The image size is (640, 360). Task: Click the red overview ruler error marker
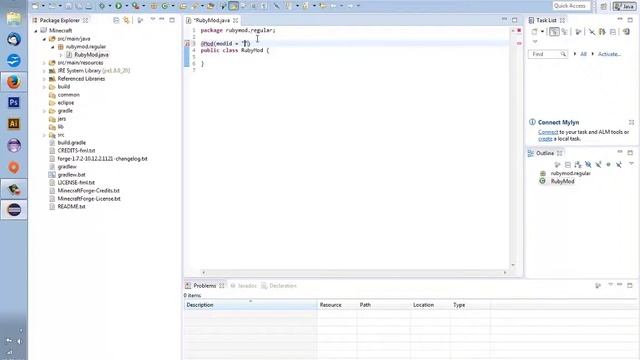tap(519, 43)
